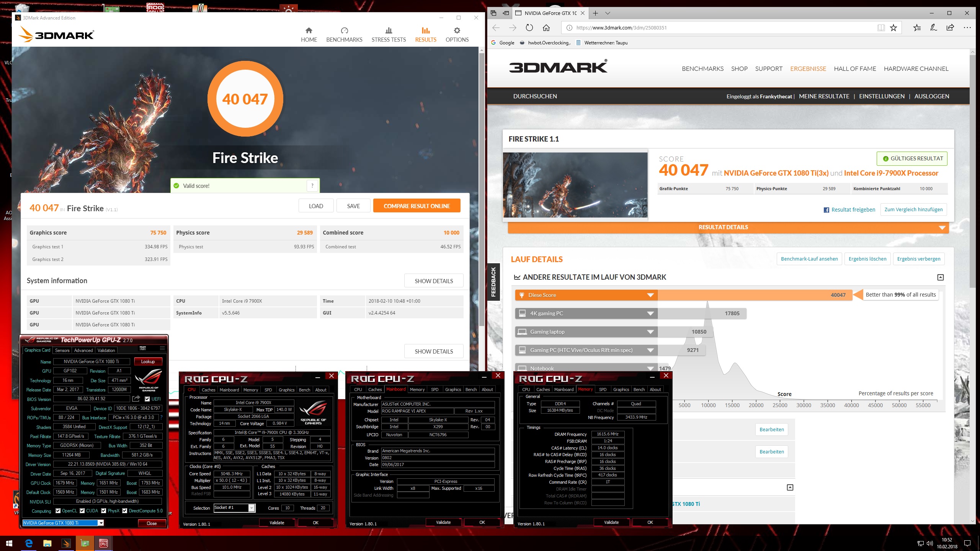980x551 pixels.
Task: Expand the Notebook comparison dropdown
Action: tap(650, 368)
